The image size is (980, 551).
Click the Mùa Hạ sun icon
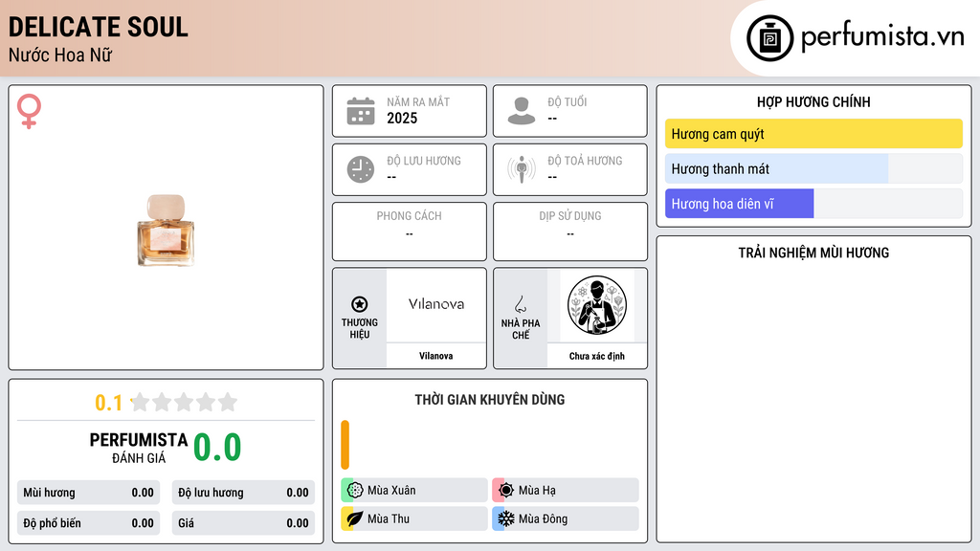pos(506,491)
